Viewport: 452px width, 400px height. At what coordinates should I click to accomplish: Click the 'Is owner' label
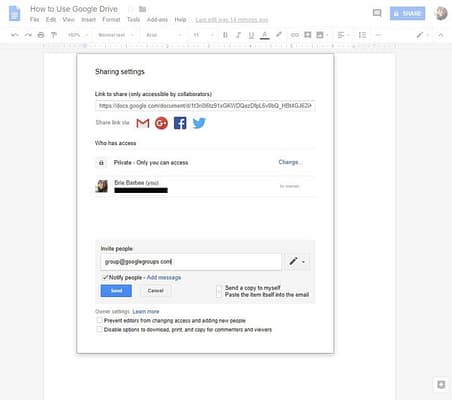pos(289,186)
